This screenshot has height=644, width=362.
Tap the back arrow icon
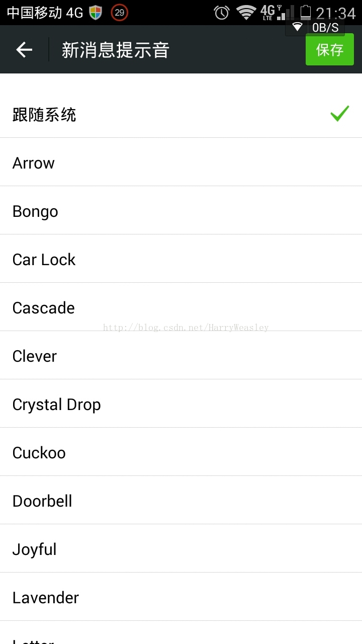click(x=24, y=50)
